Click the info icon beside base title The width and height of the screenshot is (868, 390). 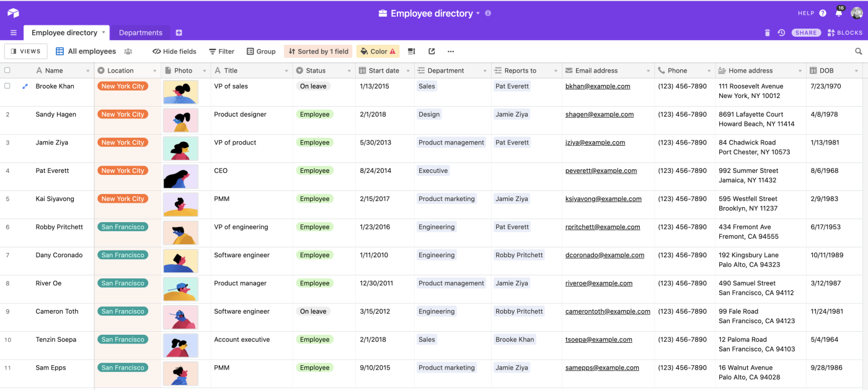coord(488,13)
